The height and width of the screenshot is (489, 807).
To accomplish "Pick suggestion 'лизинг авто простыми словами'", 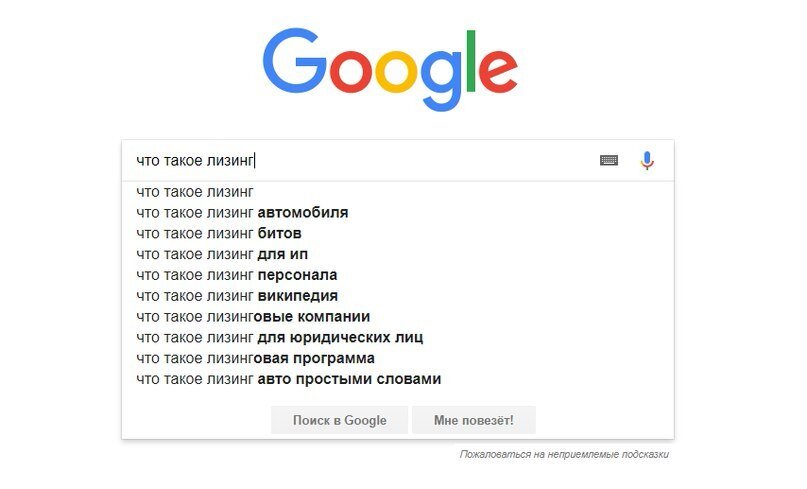I will coord(289,379).
